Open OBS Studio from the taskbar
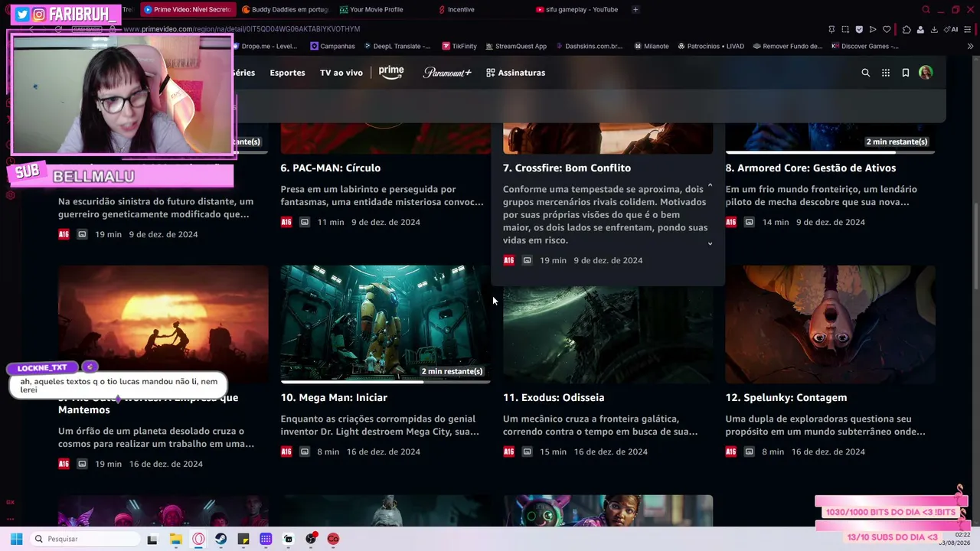Screen dimensions: 980x551 311,539
